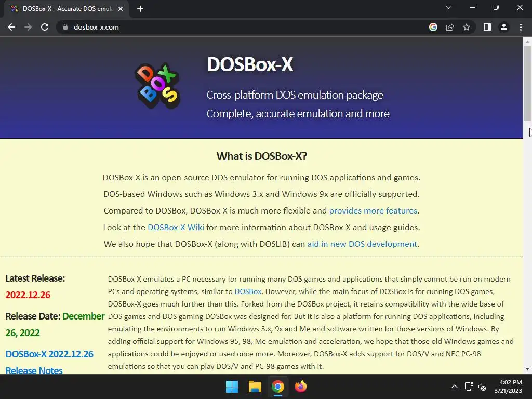The width and height of the screenshot is (532, 399).
Task: Click the DOSBox-X colorful logo
Action: click(157, 86)
